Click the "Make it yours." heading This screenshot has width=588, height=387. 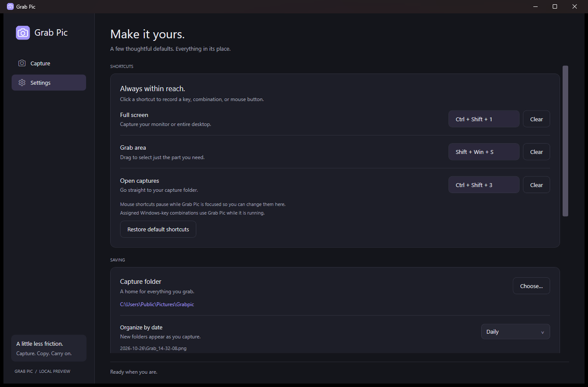[147, 34]
